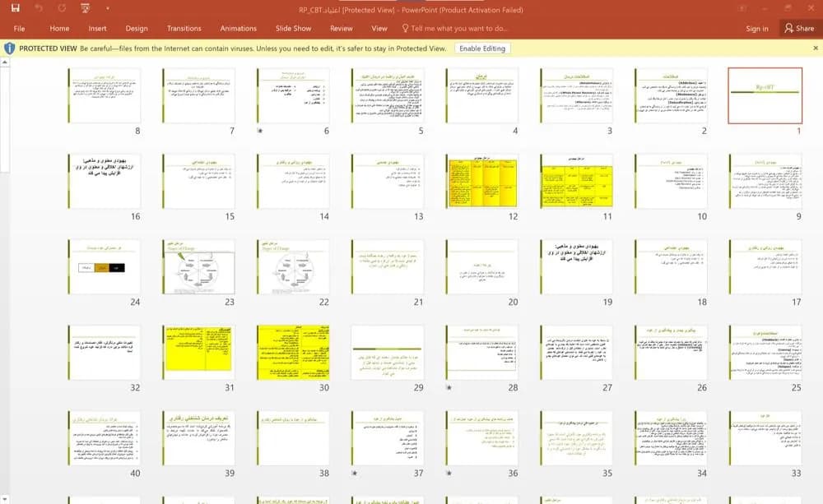Click the Protected View shield info icon
Image resolution: width=823 pixels, height=504 pixels.
click(9, 49)
